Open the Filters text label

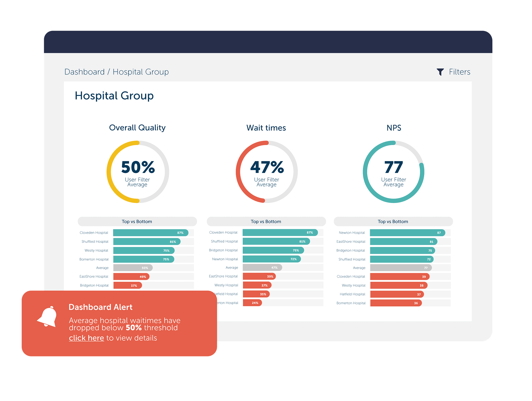click(x=459, y=72)
